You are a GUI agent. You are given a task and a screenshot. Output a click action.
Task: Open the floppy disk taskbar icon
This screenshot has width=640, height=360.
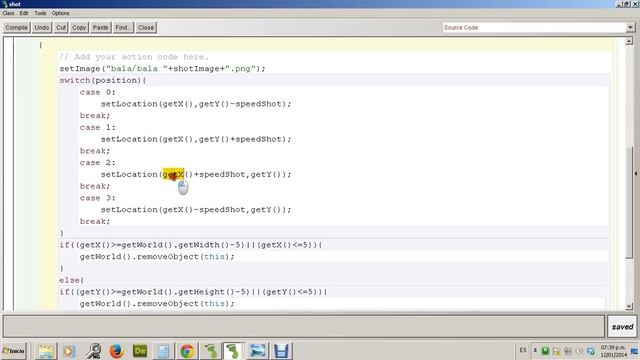click(281, 351)
